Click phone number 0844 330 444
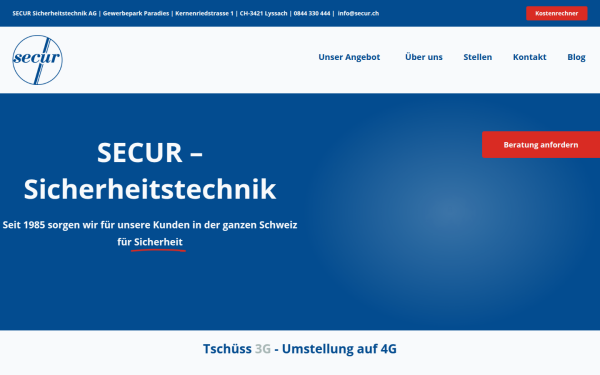This screenshot has width=600, height=375. click(311, 13)
